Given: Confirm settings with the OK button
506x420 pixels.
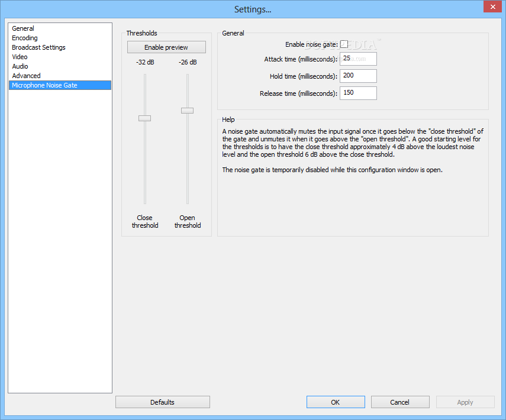Looking at the screenshot, I should [336, 402].
